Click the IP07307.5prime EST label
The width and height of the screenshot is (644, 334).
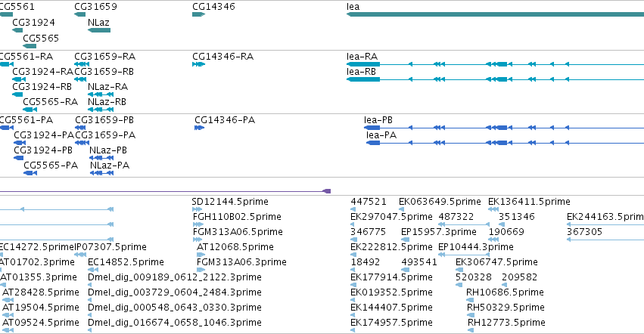coord(110,247)
